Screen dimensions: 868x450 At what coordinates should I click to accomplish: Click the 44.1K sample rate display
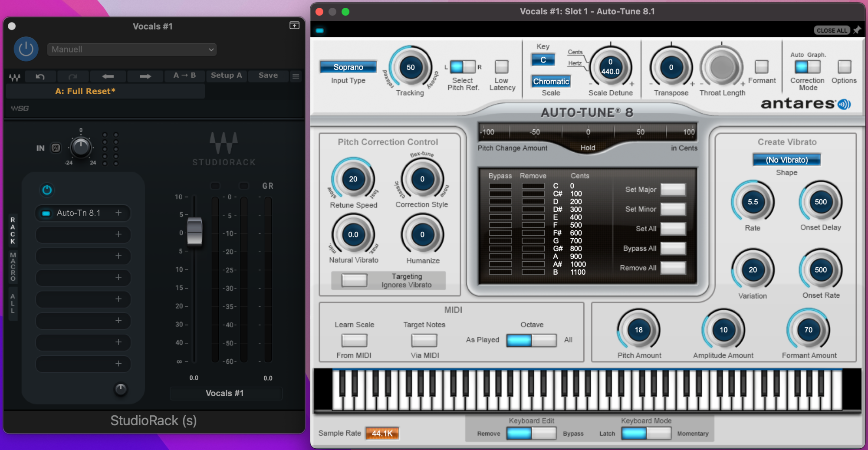(x=382, y=433)
